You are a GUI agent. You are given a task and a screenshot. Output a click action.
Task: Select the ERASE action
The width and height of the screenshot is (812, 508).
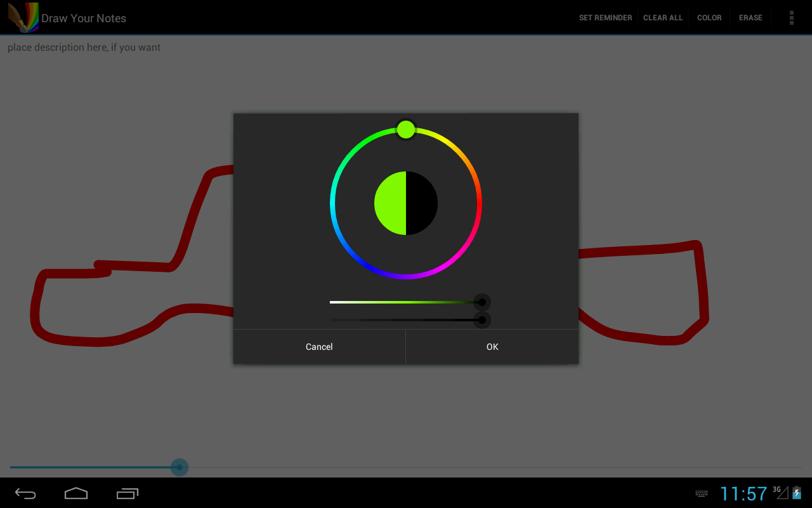[750, 18]
